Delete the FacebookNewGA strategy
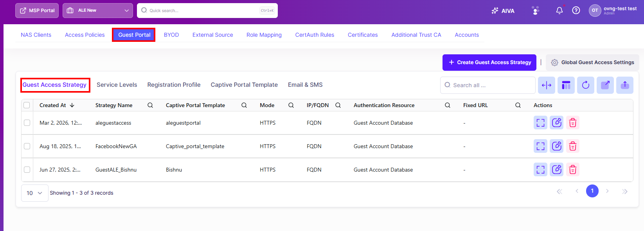644x231 pixels. pos(573,146)
